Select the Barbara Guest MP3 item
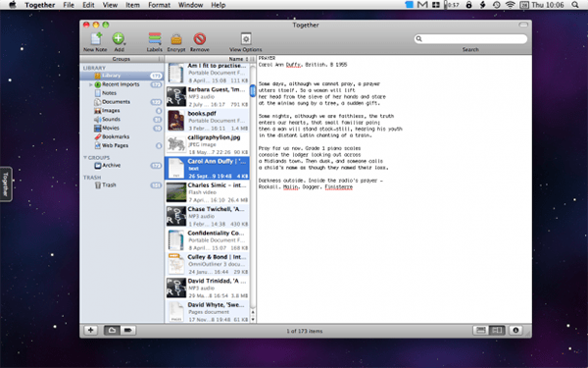The image size is (588, 368). pos(207,97)
